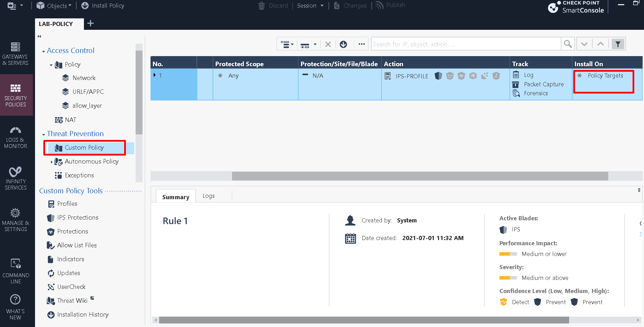644x327 pixels.
Task: Toggle the filter highlighting in the toolbar
Action: coord(618,44)
